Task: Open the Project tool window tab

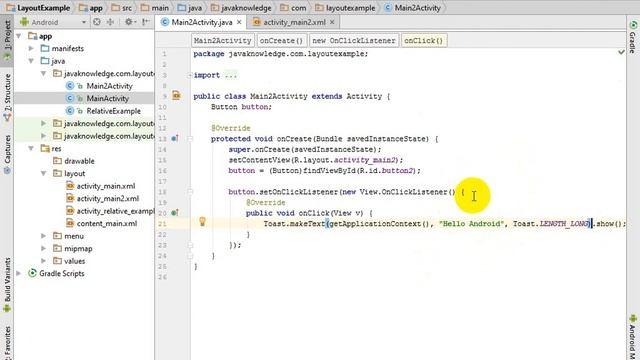Action: 7,40
